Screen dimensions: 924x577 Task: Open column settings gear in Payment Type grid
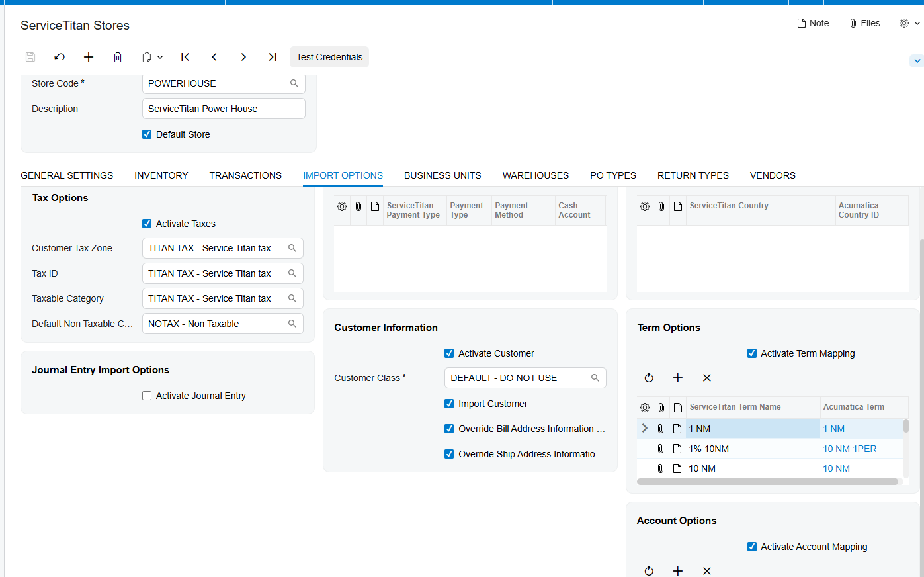click(x=342, y=206)
